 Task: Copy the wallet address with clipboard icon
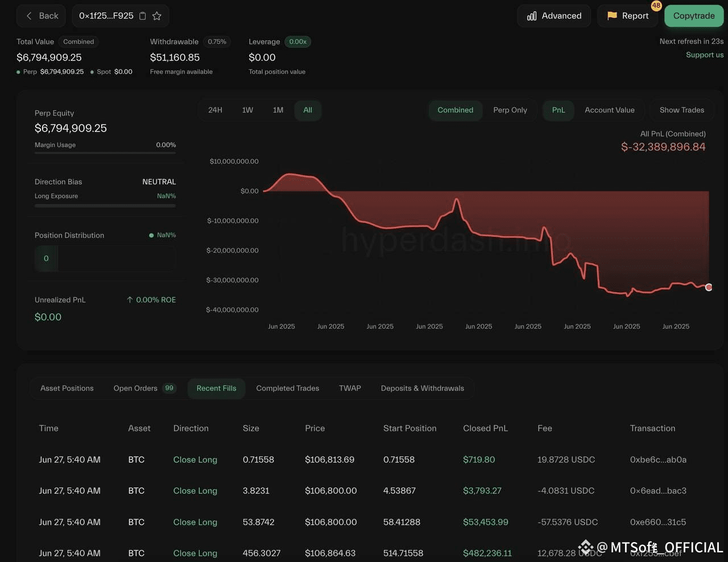point(143,16)
